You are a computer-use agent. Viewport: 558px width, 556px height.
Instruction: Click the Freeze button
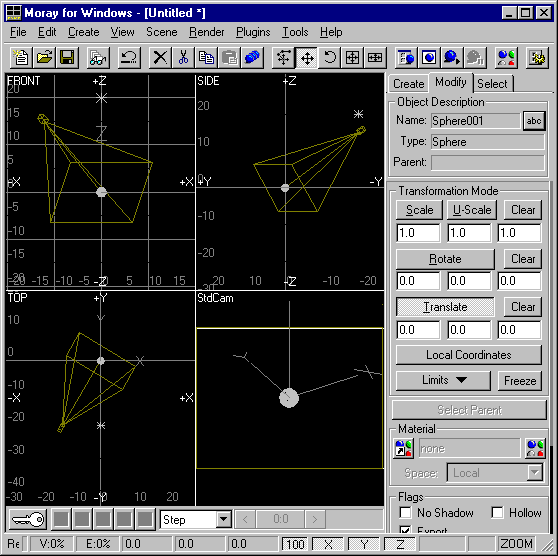point(520,381)
